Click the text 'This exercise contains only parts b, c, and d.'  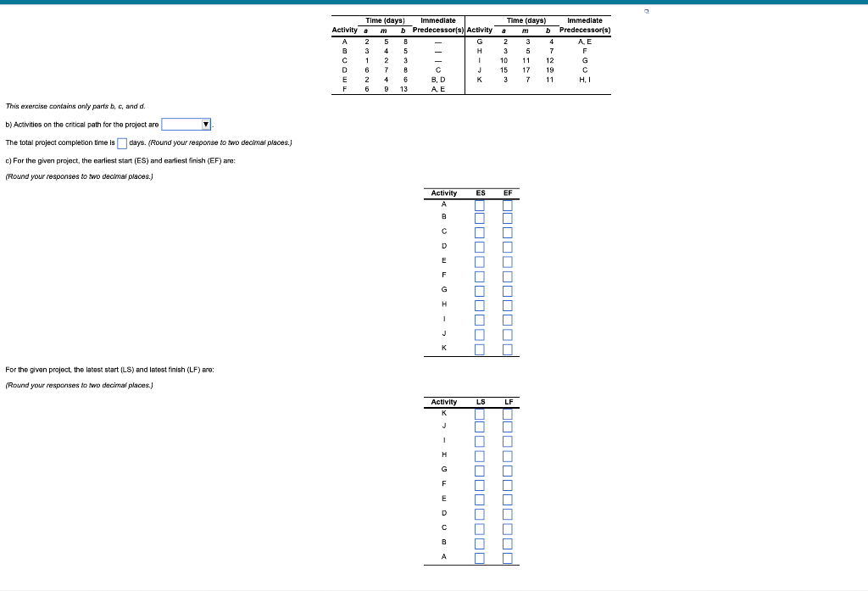tap(75, 106)
